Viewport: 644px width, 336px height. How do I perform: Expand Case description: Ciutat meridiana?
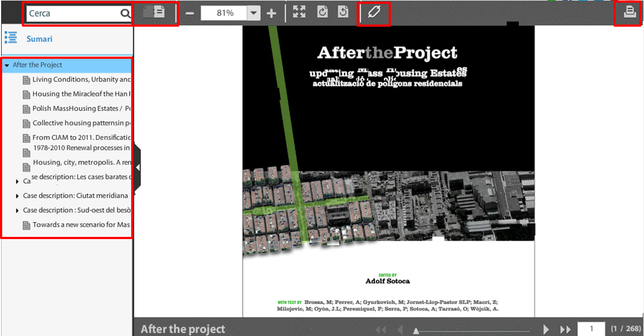(17, 196)
